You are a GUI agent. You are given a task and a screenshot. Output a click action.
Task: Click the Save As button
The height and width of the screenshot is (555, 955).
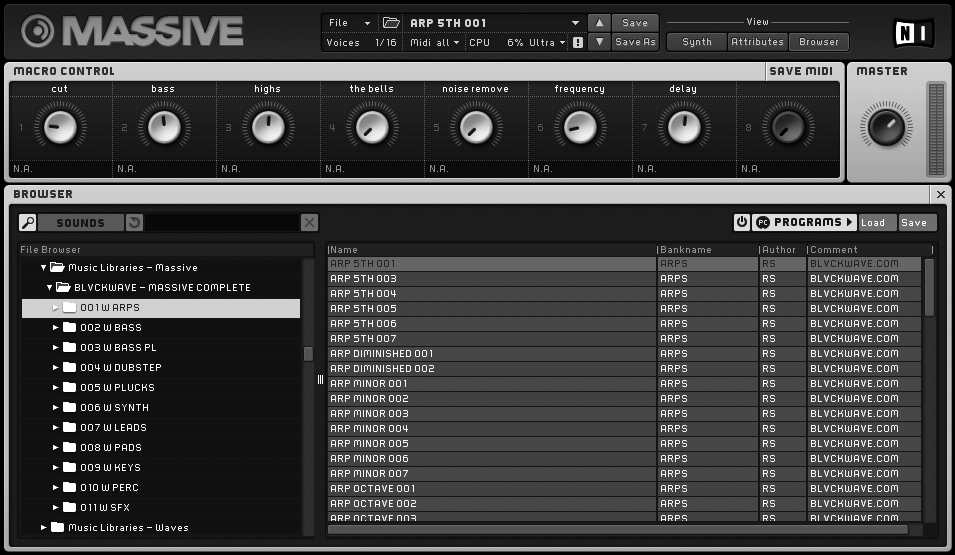point(635,42)
